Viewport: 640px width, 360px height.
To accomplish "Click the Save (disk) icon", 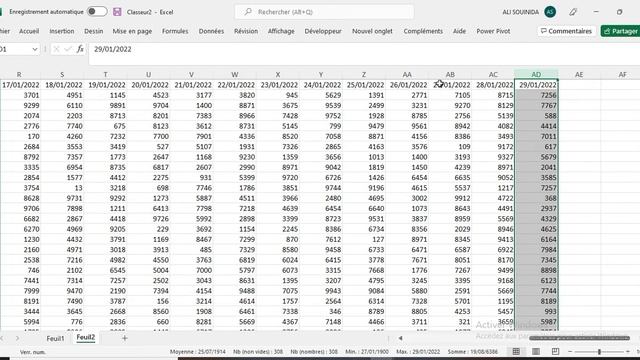I will tap(117, 12).
